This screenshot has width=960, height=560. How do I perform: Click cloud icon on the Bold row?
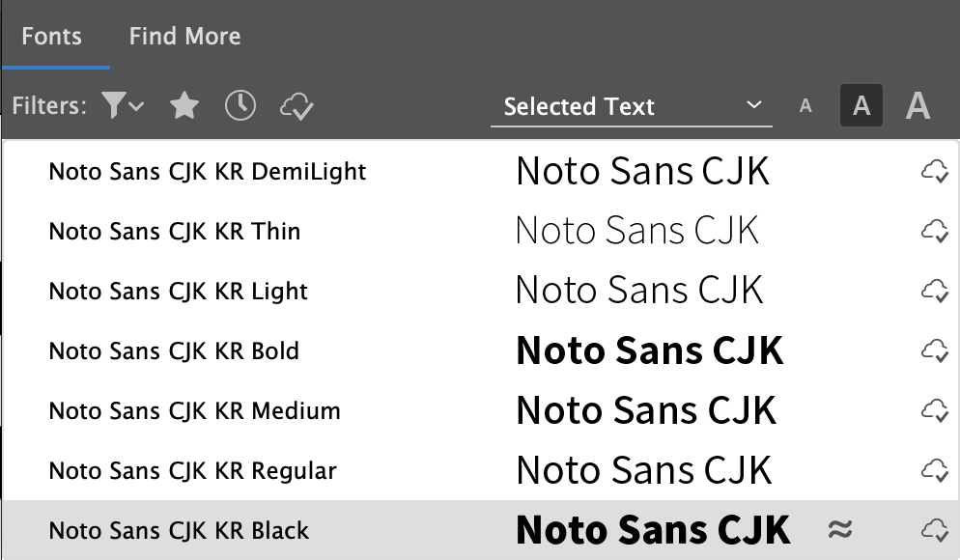tap(935, 350)
